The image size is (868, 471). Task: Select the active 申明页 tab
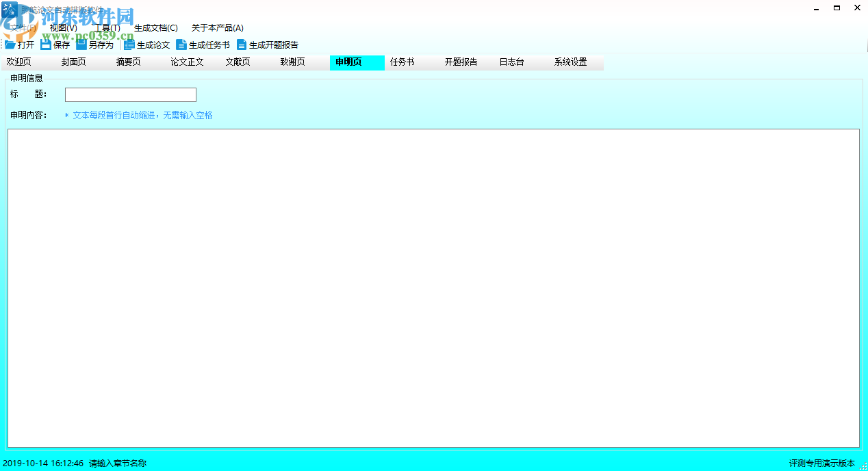click(x=357, y=62)
